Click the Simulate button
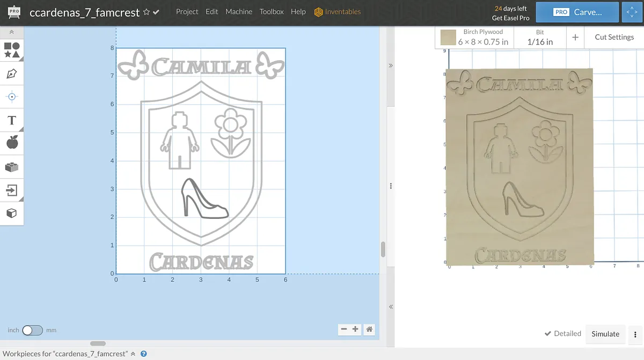The width and height of the screenshot is (644, 360). pos(605,334)
